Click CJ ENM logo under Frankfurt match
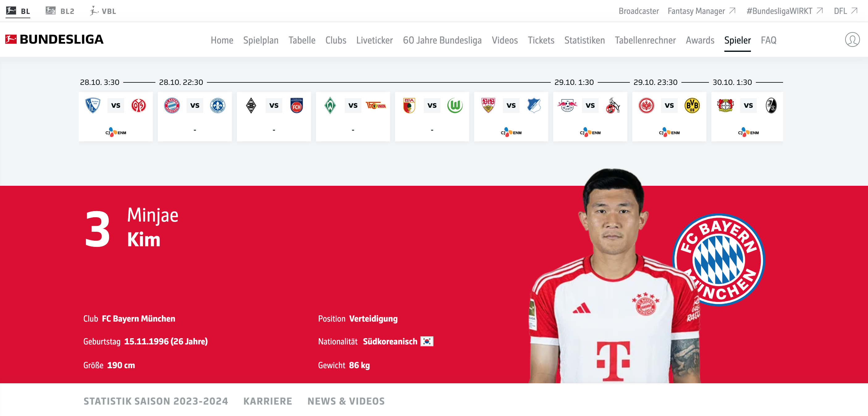The width and height of the screenshot is (868, 416). [x=669, y=132]
